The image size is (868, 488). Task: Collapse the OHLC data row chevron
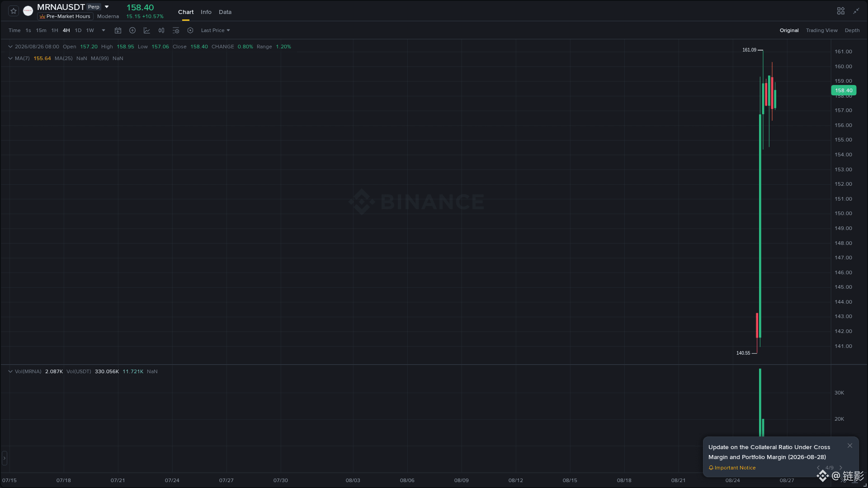(10, 47)
